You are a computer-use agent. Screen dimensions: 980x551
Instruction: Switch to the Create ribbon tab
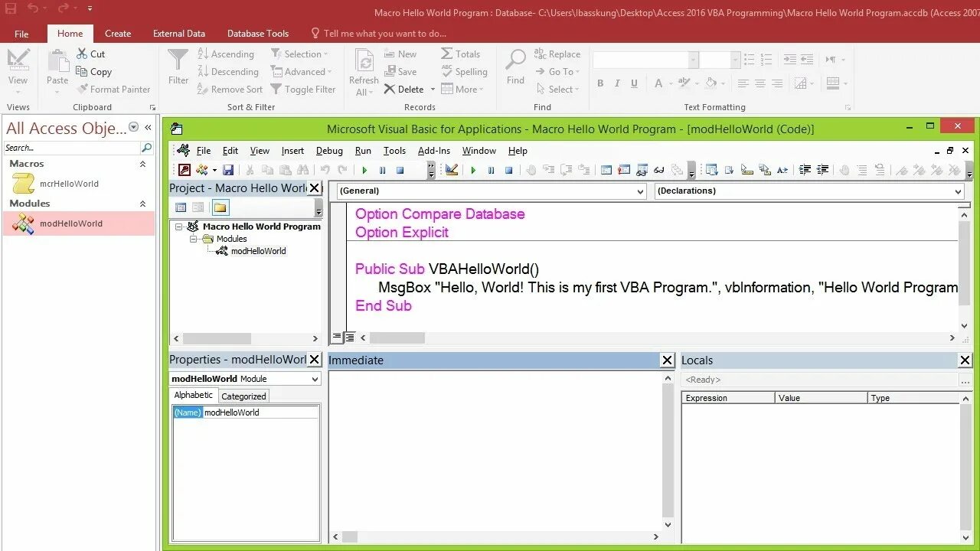[x=118, y=33]
